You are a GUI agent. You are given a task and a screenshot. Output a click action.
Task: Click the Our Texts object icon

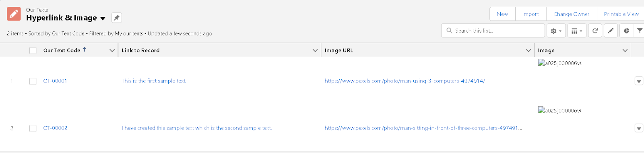coord(14,14)
